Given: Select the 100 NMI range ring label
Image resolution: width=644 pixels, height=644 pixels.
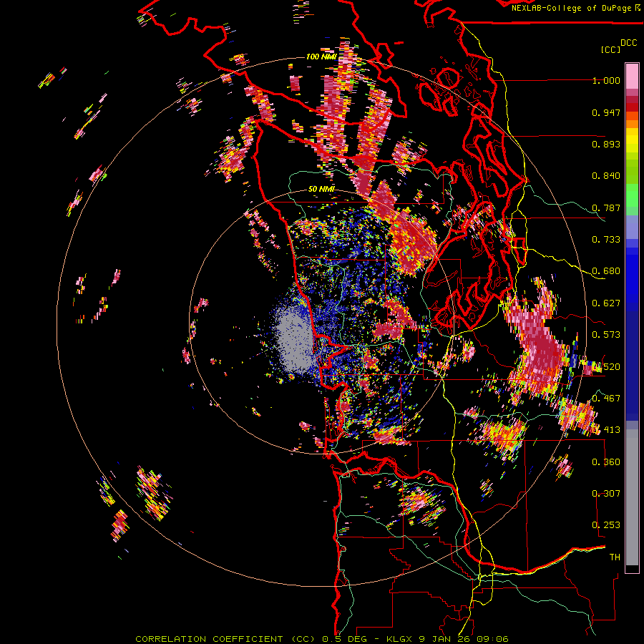Looking at the screenshot, I should (x=321, y=57).
